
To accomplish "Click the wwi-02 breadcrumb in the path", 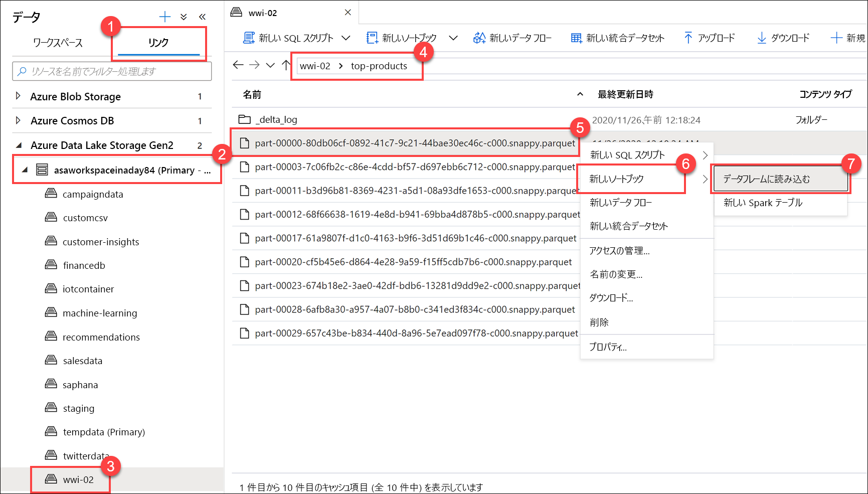I will pyautogui.click(x=315, y=66).
